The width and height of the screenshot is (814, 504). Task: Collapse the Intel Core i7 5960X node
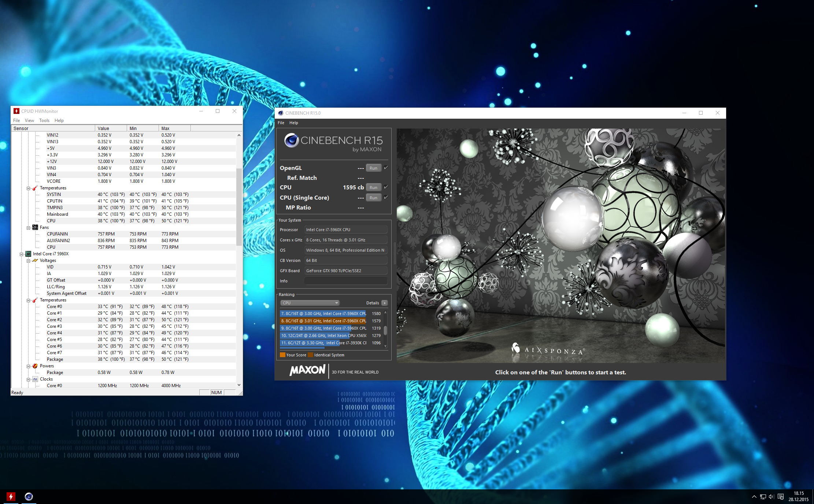coord(21,254)
